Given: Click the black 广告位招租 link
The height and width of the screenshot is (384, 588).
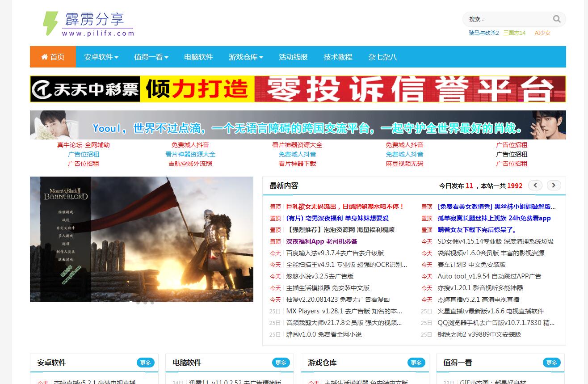Looking at the screenshot, I should click(x=512, y=154).
